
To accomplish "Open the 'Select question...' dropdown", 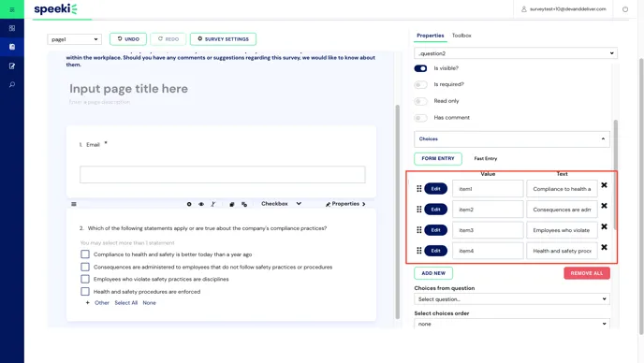I will pos(512,299).
